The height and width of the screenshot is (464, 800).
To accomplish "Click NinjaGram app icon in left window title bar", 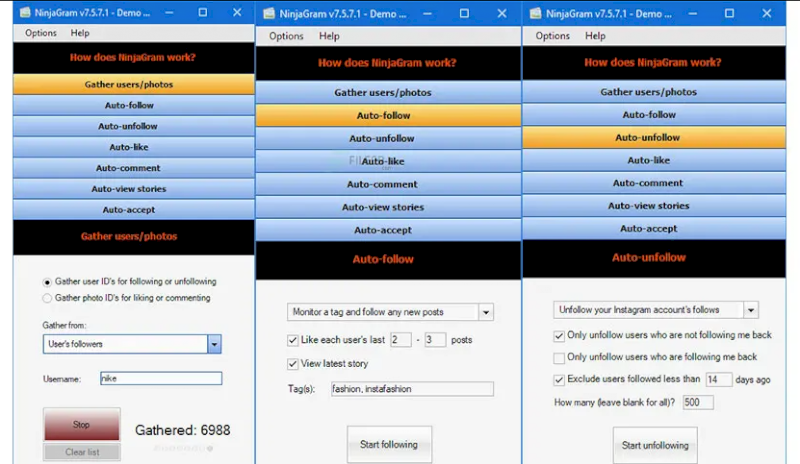I will pyautogui.click(x=24, y=13).
